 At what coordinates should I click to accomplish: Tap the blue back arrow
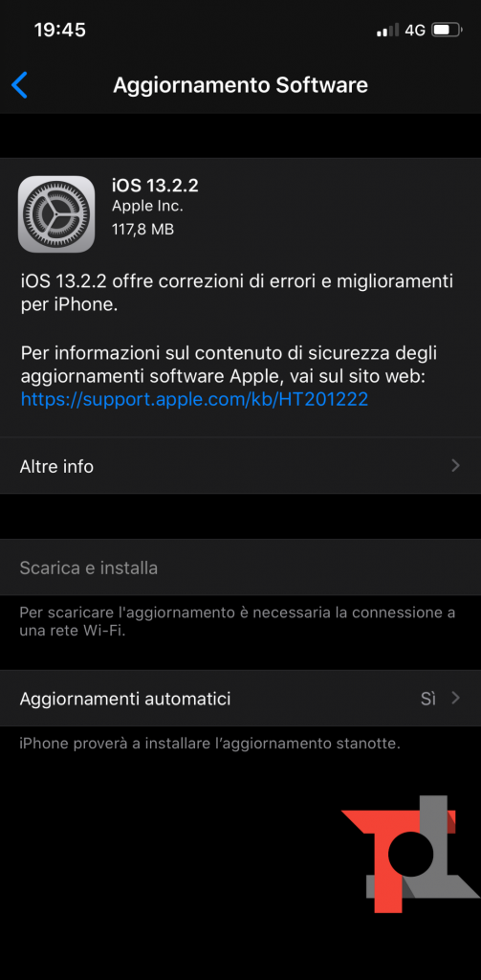pyautogui.click(x=19, y=85)
